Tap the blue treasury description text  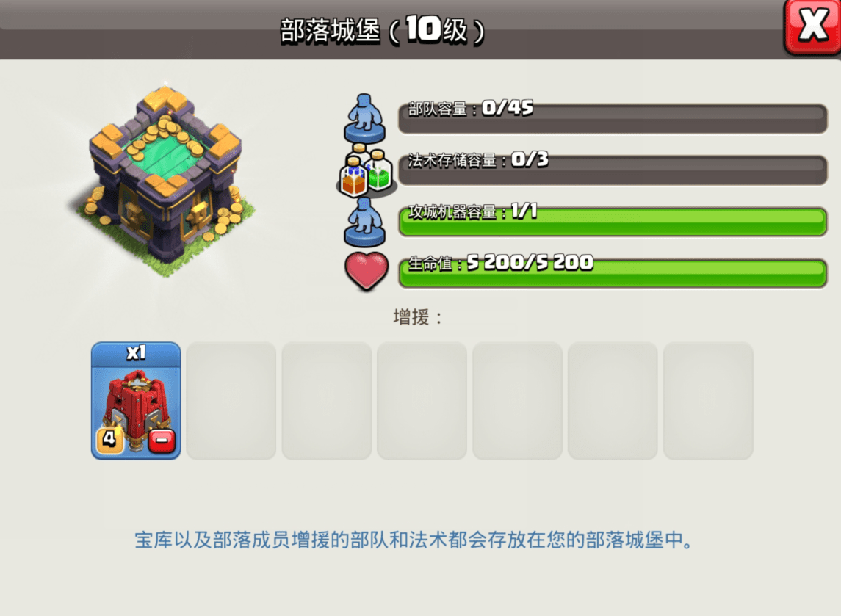click(x=414, y=540)
